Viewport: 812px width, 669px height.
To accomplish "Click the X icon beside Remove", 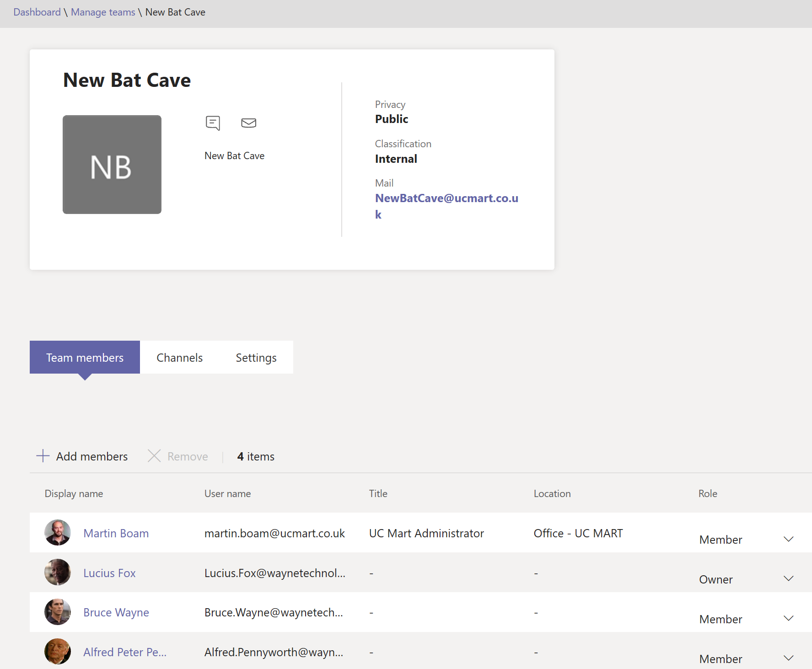I will pyautogui.click(x=154, y=456).
